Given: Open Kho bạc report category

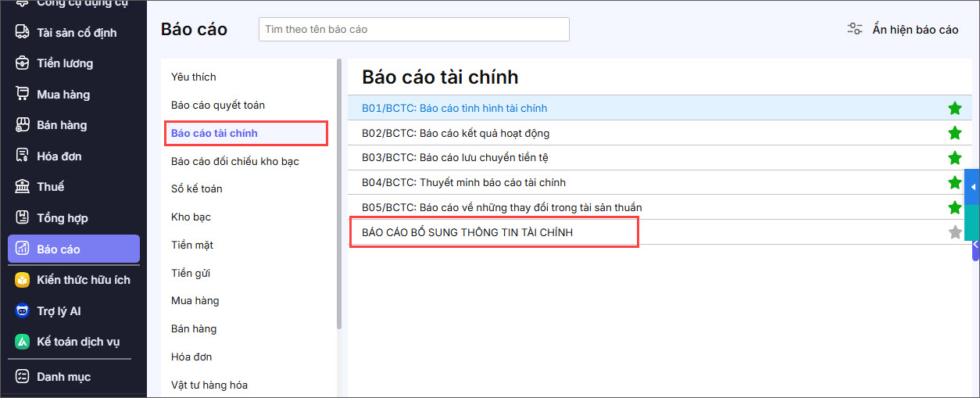Looking at the screenshot, I should pos(191,217).
